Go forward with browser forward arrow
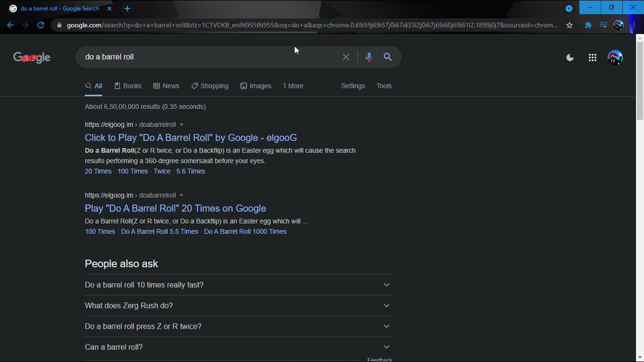This screenshot has height=362, width=644. (25, 25)
